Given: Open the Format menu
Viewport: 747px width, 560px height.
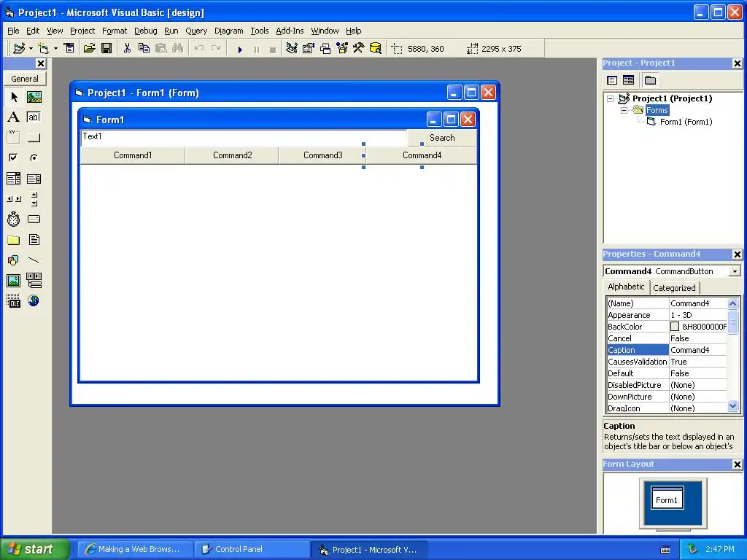Looking at the screenshot, I should point(115,31).
